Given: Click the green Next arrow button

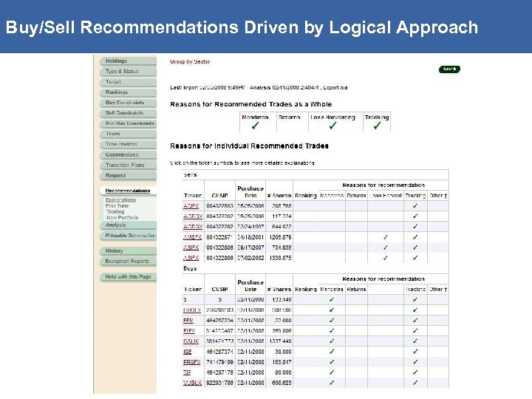Looking at the screenshot, I should pyautogui.click(x=449, y=69).
